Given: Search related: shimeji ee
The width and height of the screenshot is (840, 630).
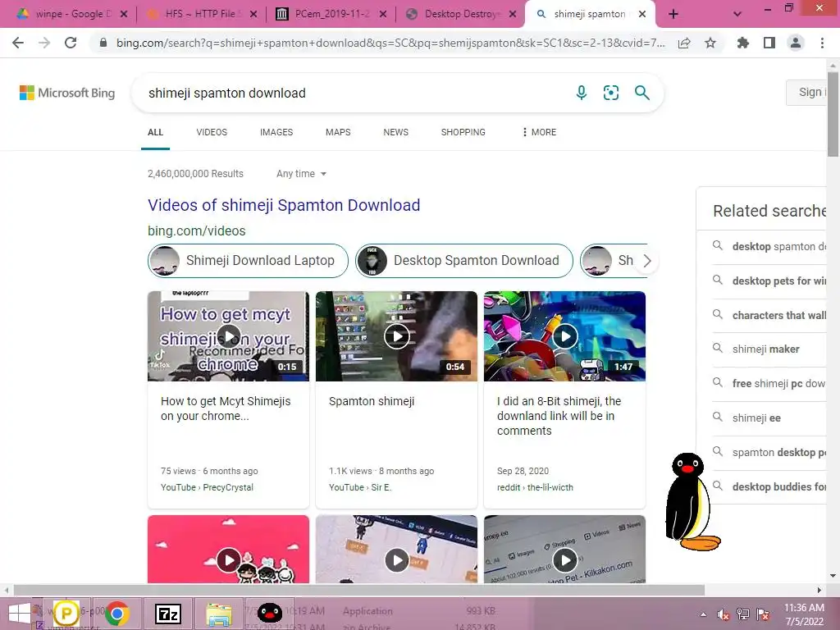Looking at the screenshot, I should (756, 418).
